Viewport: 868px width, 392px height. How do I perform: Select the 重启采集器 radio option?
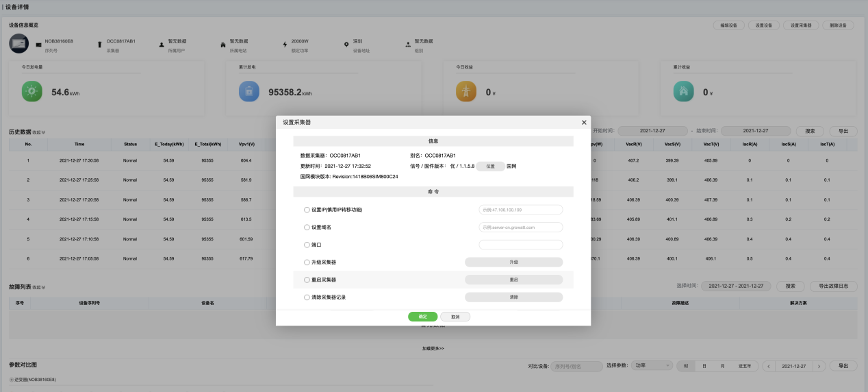(x=307, y=280)
